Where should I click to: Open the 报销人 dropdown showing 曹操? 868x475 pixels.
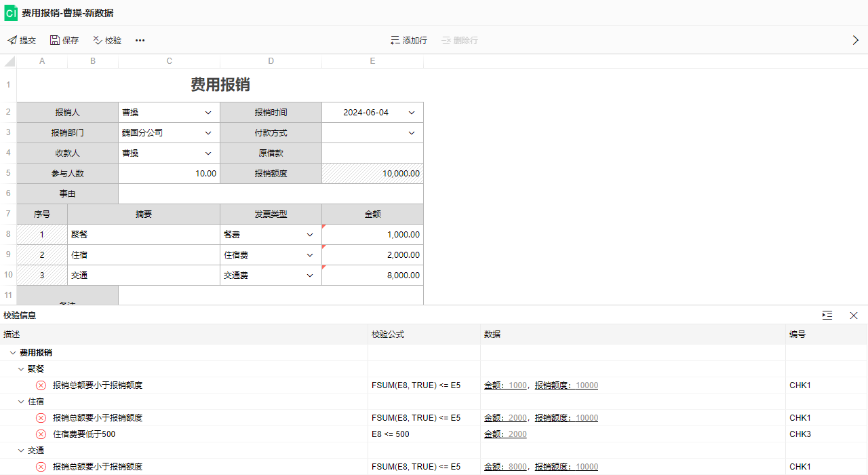click(x=208, y=113)
